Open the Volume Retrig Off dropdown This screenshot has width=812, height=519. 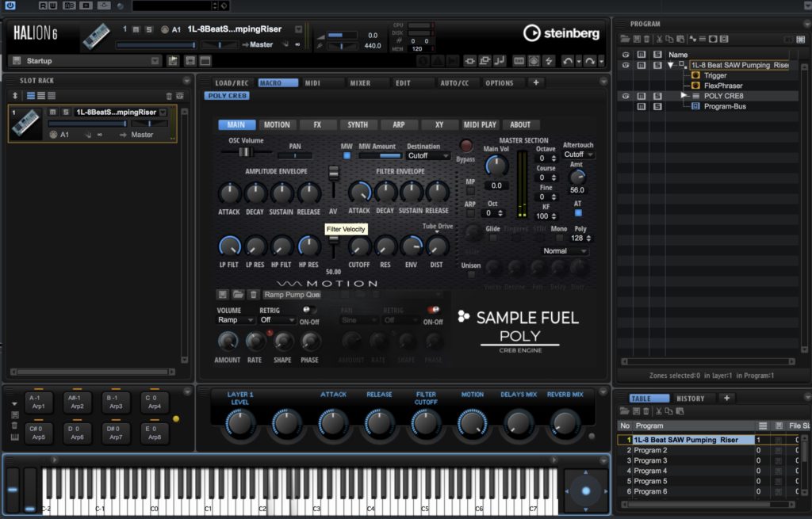[277, 320]
